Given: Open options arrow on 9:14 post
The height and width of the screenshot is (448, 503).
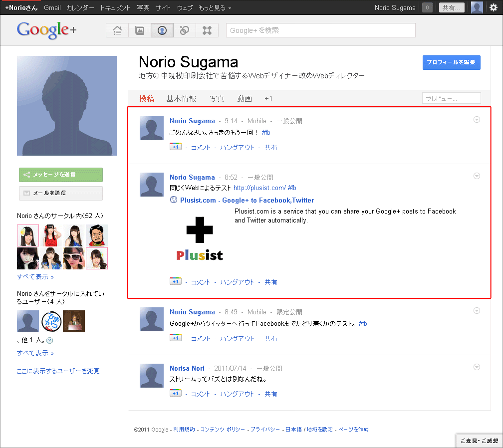Looking at the screenshot, I should [477, 120].
